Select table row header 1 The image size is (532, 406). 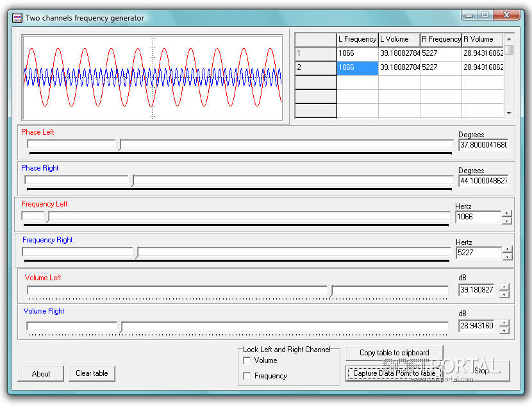315,54
